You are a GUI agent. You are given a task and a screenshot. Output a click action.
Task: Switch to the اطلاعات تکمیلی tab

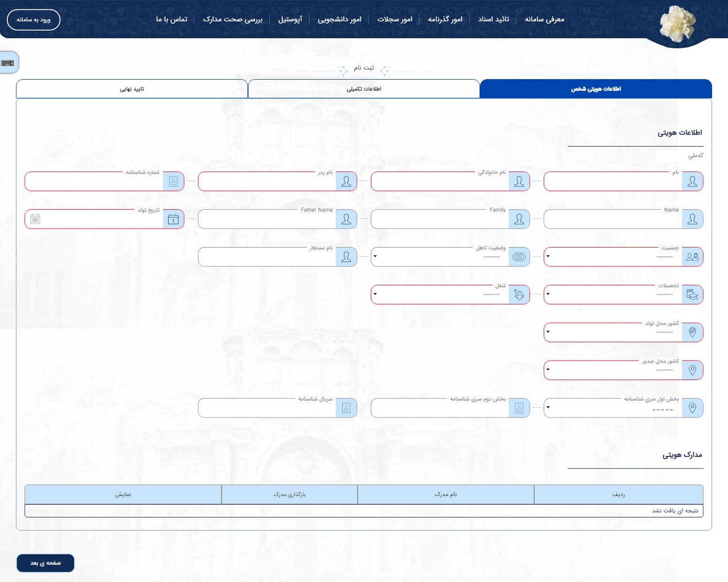coord(364,89)
